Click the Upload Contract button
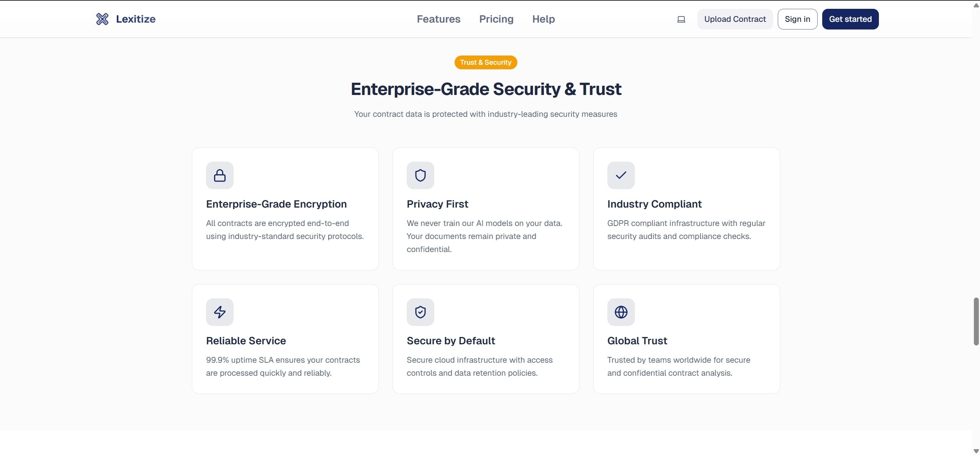 click(x=735, y=19)
